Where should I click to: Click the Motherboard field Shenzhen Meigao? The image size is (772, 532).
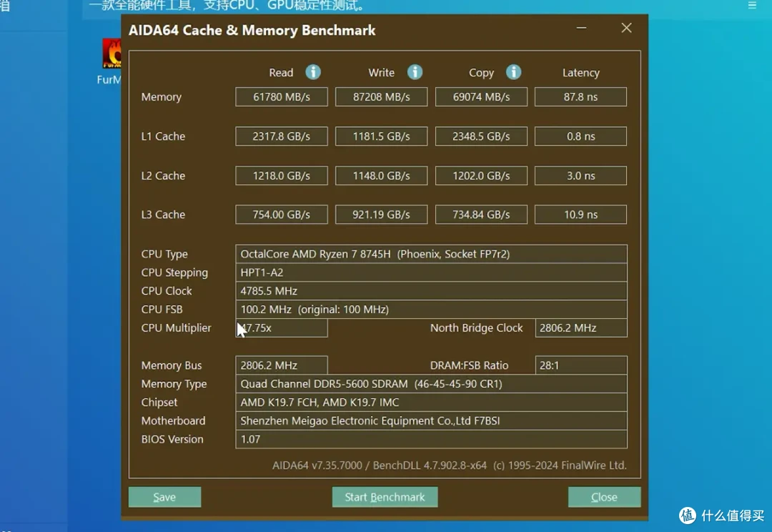click(x=431, y=420)
